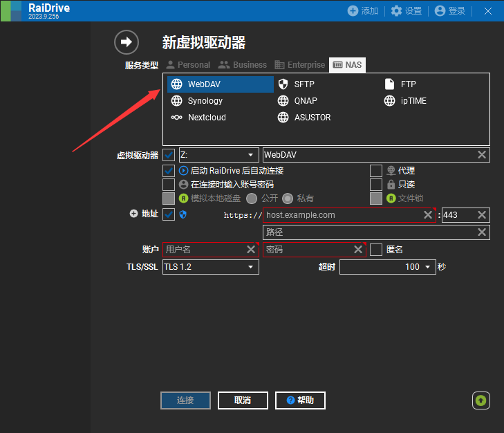
Task: Select the 公开 radio button
Action: (x=252, y=199)
